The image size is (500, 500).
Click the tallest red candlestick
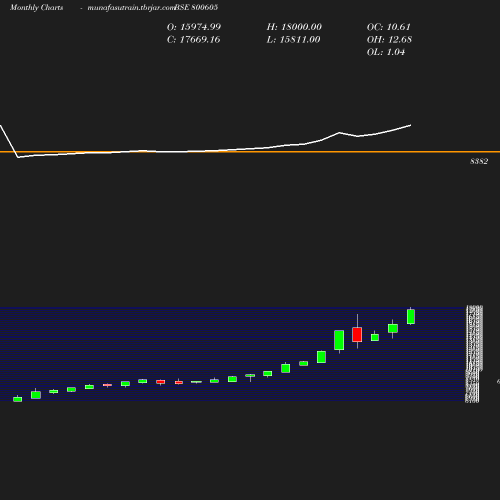point(357,334)
